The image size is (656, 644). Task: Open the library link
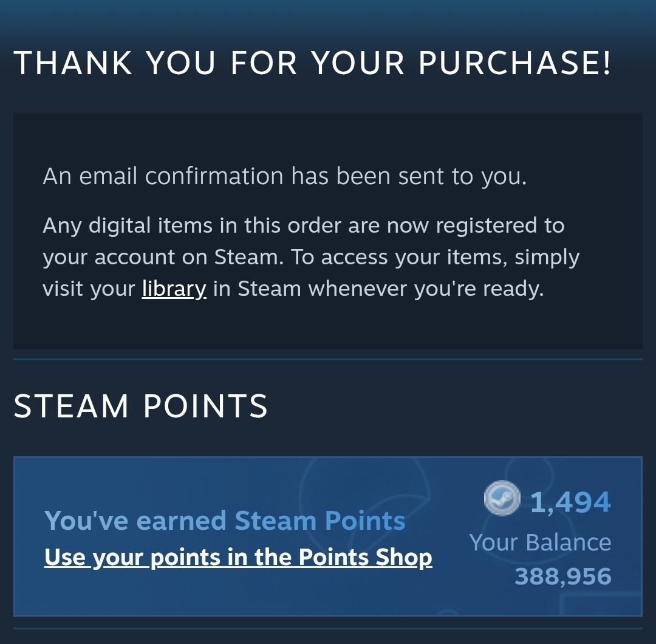pyautogui.click(x=174, y=288)
